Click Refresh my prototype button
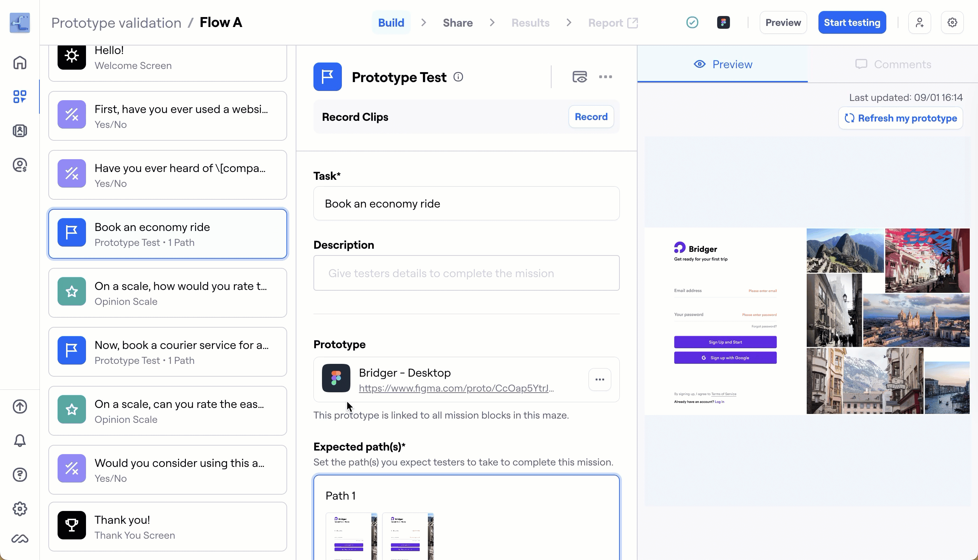Screen dimensions: 978x560 pyautogui.click(x=900, y=118)
